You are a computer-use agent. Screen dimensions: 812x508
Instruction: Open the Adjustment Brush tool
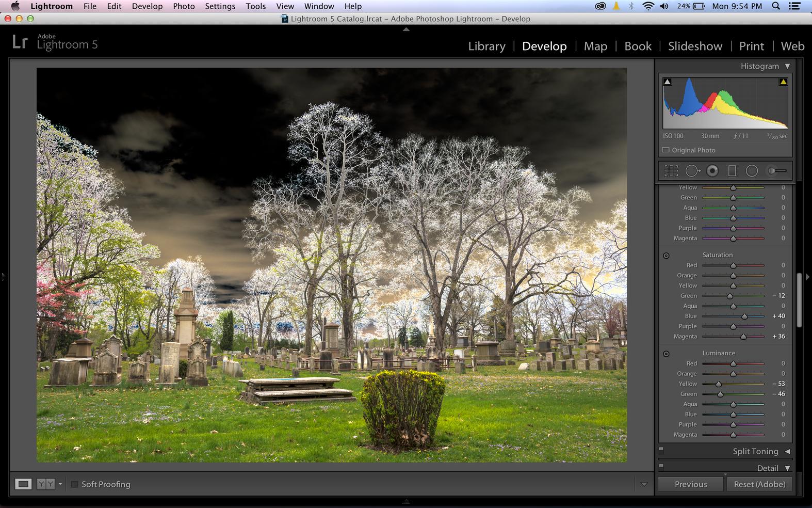coord(776,171)
